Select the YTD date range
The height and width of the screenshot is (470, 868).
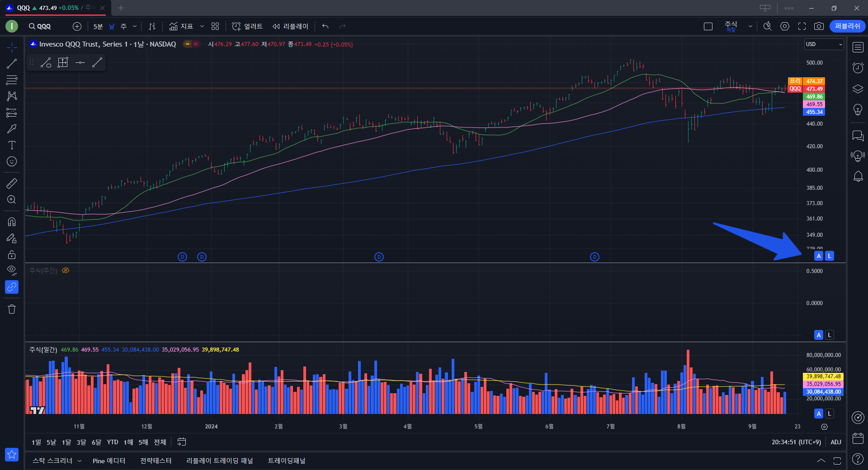[x=113, y=442]
